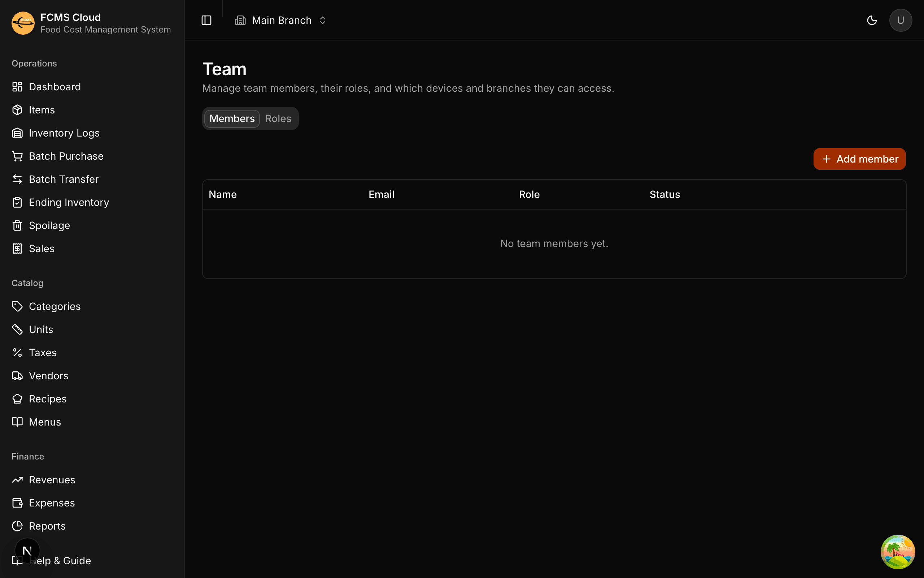This screenshot has height=578, width=924.
Task: Click the Team page heading
Action: pos(225,69)
